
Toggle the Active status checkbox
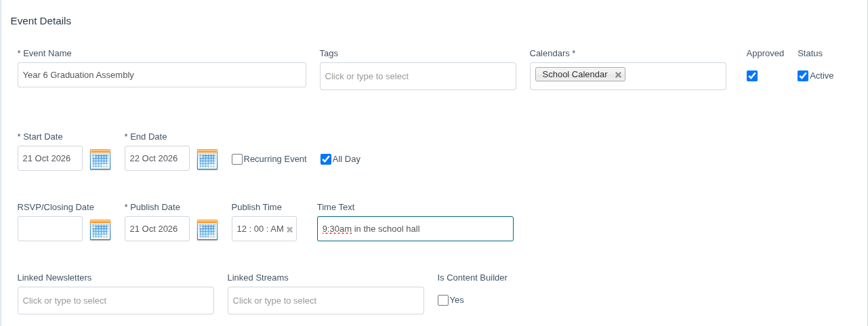803,76
